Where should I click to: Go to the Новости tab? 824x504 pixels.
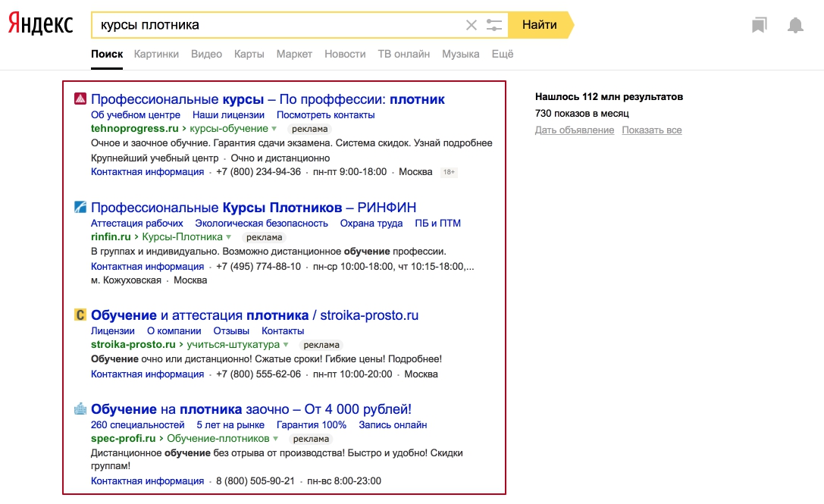tap(345, 54)
